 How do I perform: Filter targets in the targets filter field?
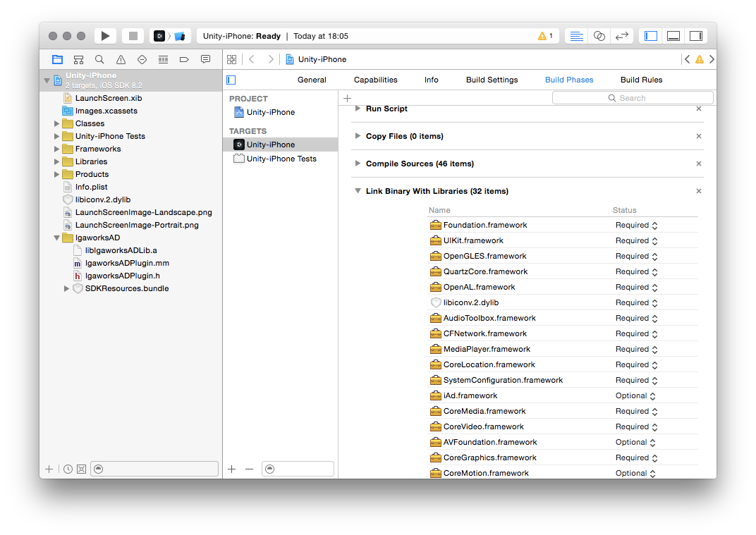coord(298,469)
